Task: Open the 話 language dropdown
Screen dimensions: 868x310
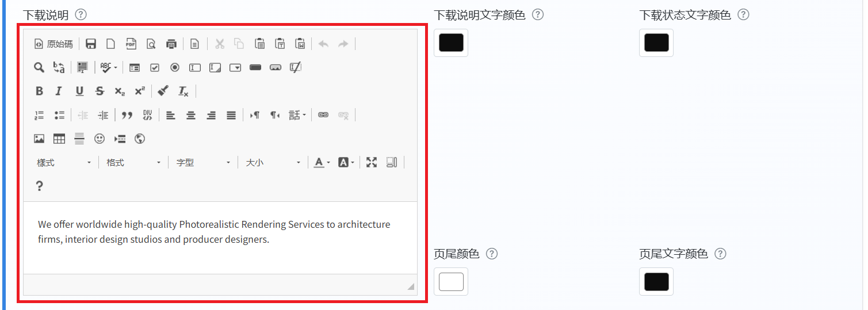Action: [297, 115]
